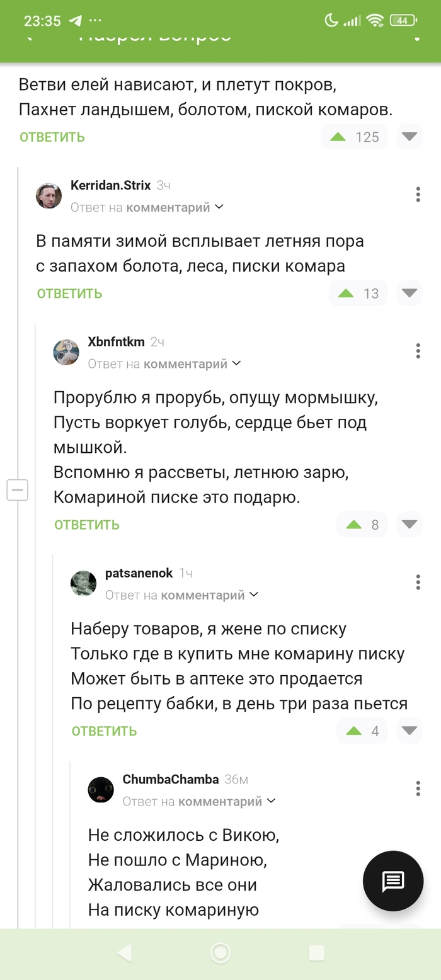Image resolution: width=441 pixels, height=980 pixels.
Task: Open the kebab menu on ChumbaChamba comment
Action: coord(418,788)
